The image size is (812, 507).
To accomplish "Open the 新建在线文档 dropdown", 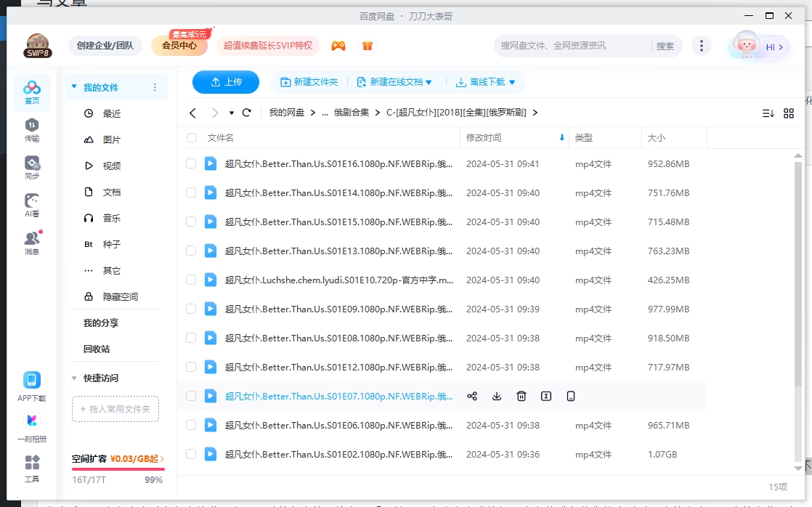I will point(396,82).
